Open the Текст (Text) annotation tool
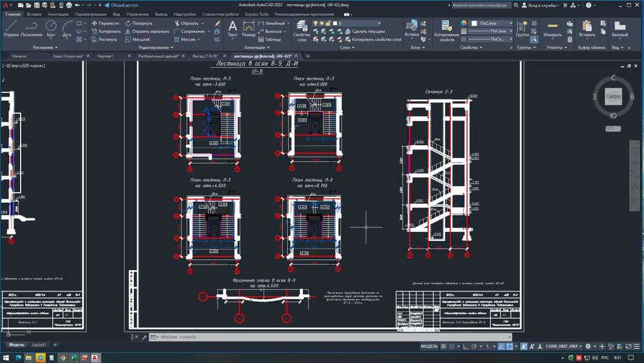 pos(232,28)
